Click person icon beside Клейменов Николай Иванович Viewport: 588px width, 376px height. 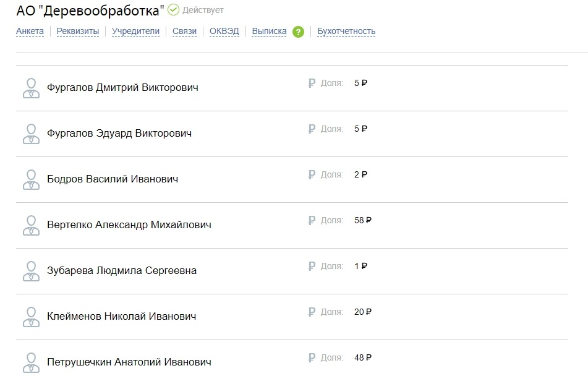pos(31,317)
